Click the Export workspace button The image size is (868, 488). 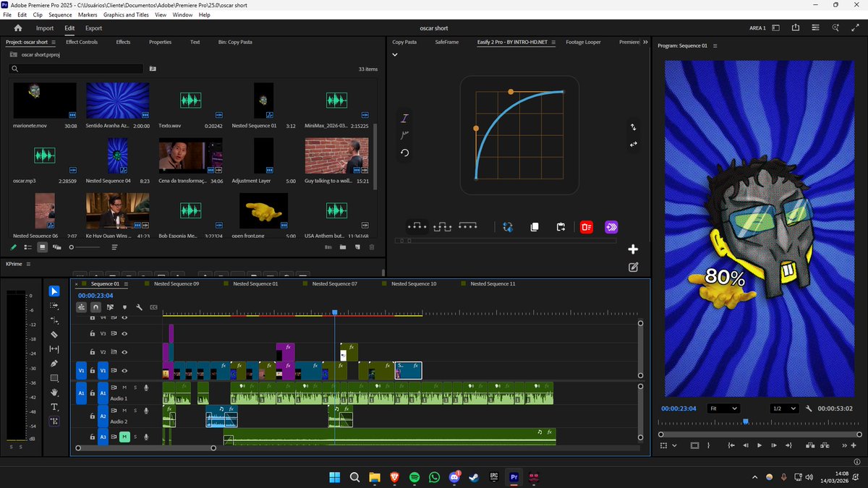click(x=93, y=28)
